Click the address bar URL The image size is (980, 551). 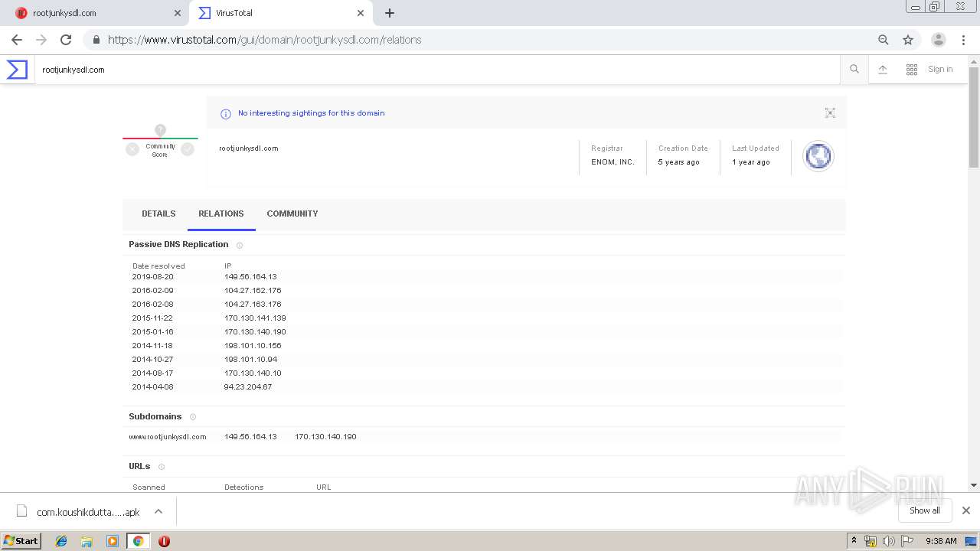(x=264, y=40)
